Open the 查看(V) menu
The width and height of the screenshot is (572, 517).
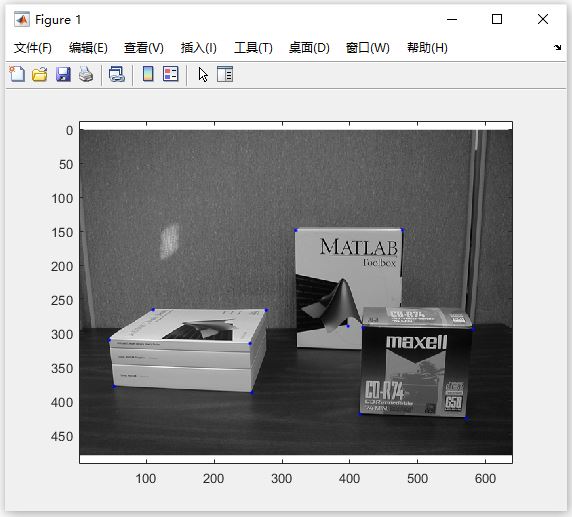pyautogui.click(x=144, y=48)
